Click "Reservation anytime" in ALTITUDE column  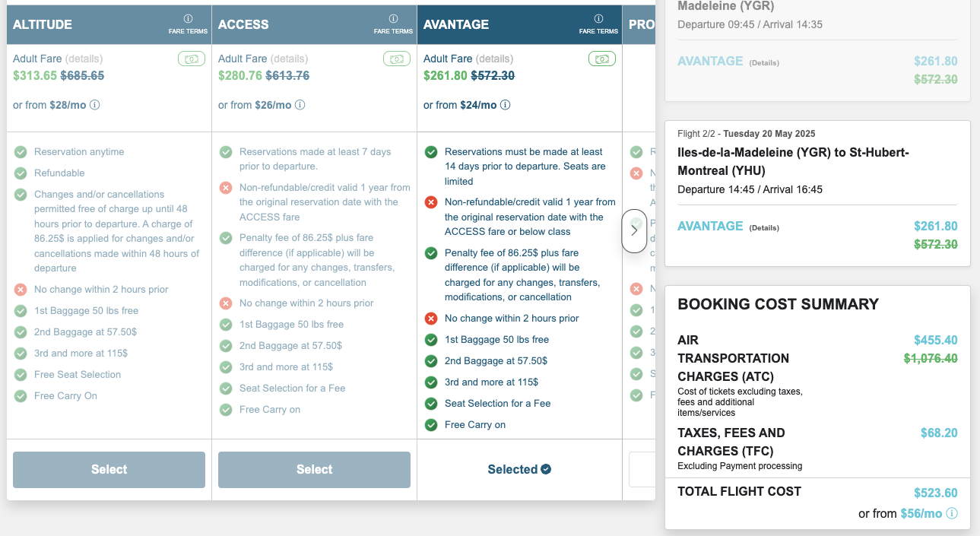tap(79, 152)
